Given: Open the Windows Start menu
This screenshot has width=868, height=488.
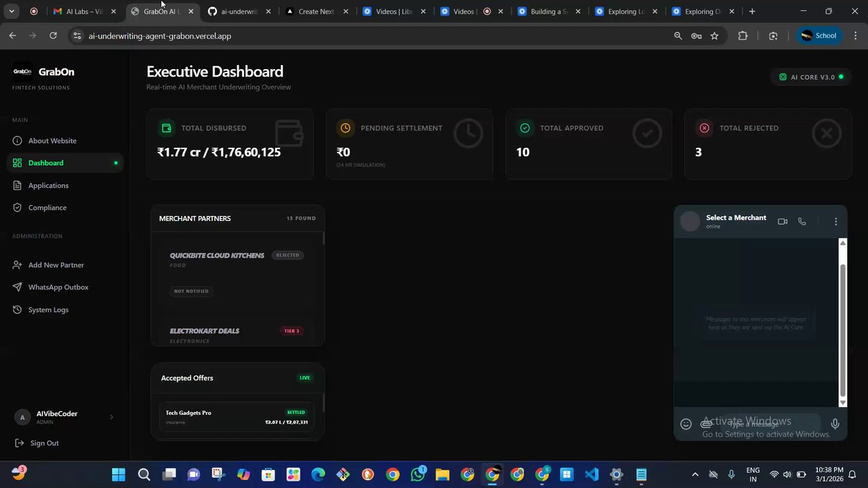Looking at the screenshot, I should tap(119, 474).
